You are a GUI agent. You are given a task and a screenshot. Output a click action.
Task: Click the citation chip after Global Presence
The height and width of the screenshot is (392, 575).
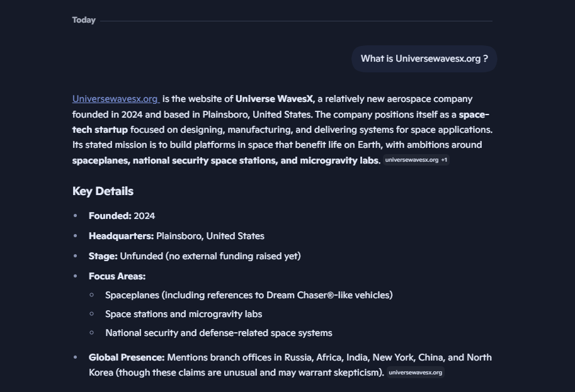pyautogui.click(x=416, y=372)
